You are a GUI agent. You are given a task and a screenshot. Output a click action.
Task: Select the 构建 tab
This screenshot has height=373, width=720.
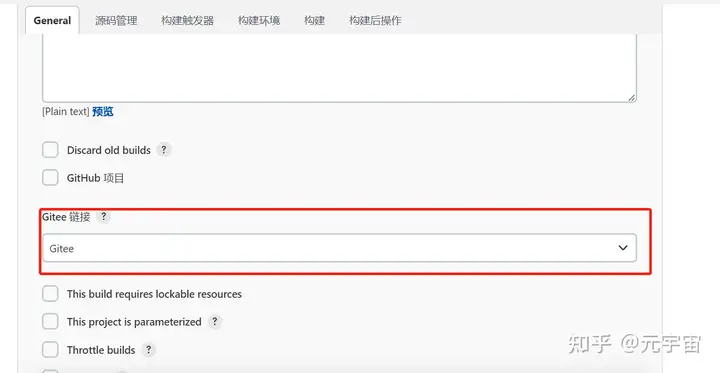315,21
